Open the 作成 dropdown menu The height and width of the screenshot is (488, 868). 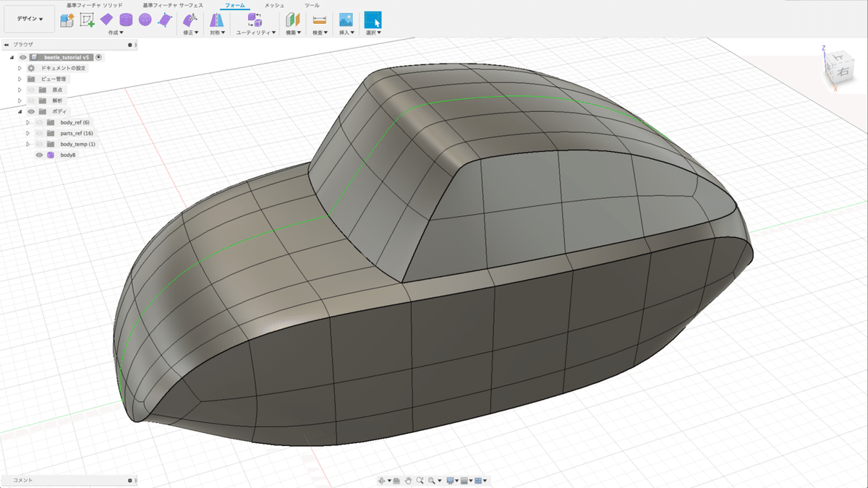116,33
